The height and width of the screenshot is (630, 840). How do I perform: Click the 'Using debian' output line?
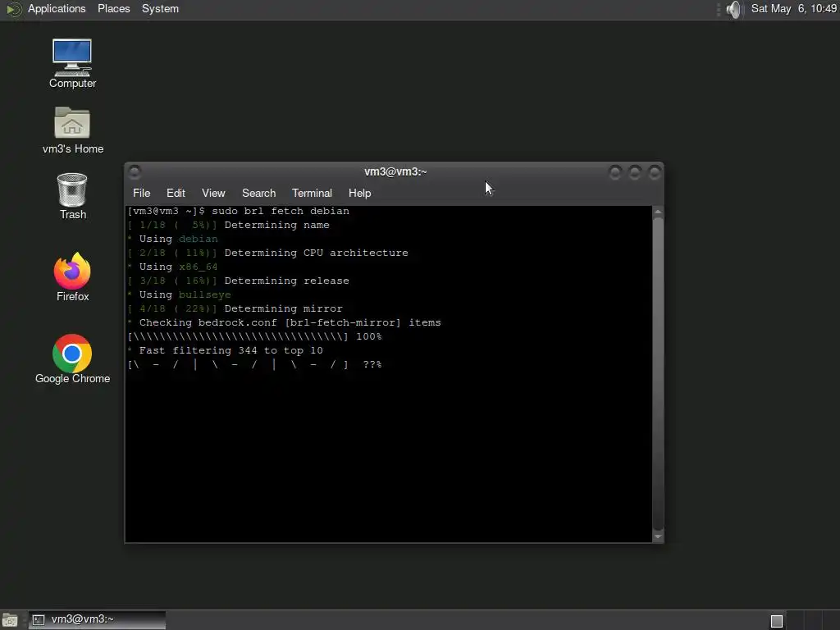pos(172,239)
